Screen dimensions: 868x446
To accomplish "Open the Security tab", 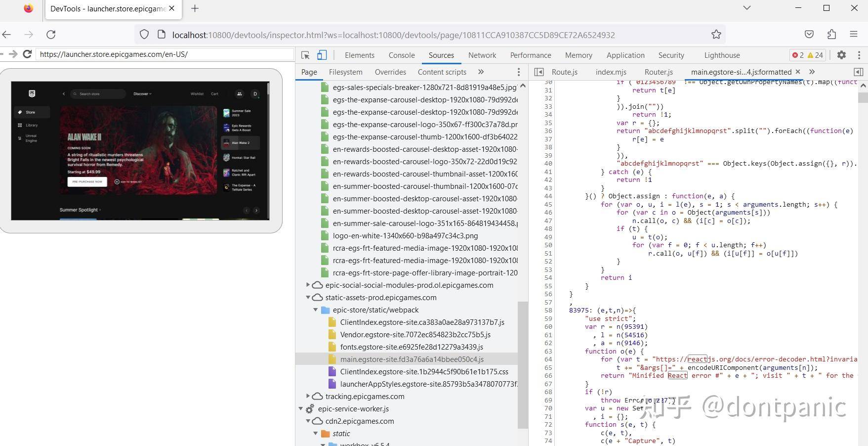I will [x=671, y=55].
